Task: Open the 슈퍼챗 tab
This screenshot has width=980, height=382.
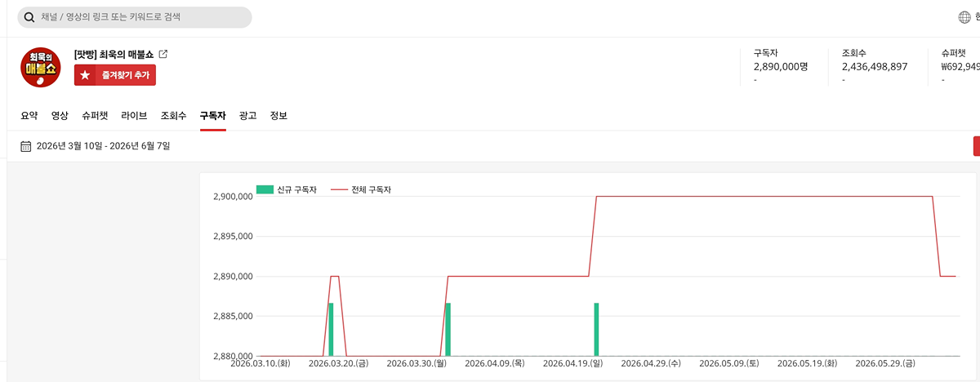Action: [95, 116]
